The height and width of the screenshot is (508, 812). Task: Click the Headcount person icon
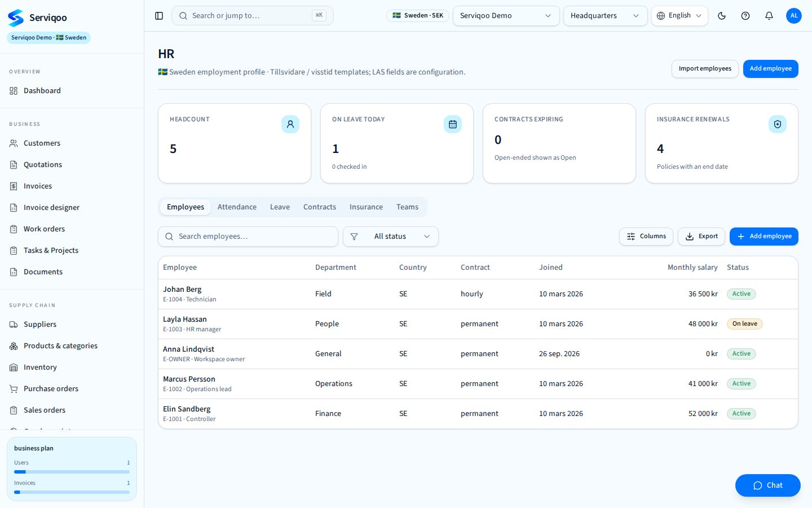pos(290,124)
